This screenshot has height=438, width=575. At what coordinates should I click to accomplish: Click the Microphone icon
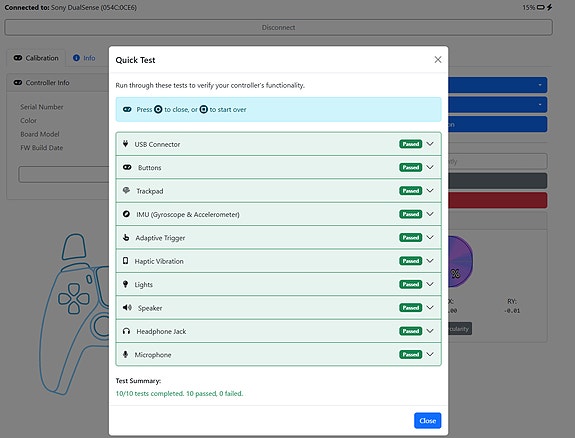pos(125,354)
